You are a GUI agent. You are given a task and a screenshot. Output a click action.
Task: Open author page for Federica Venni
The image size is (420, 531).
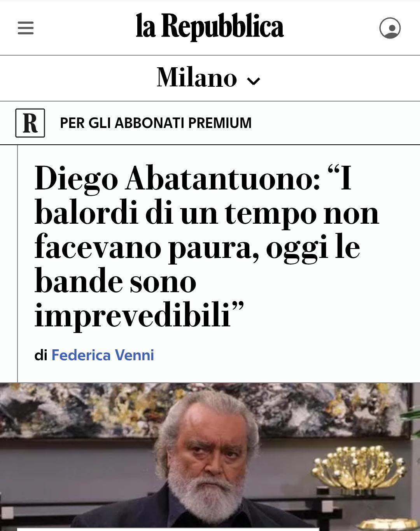tap(103, 355)
